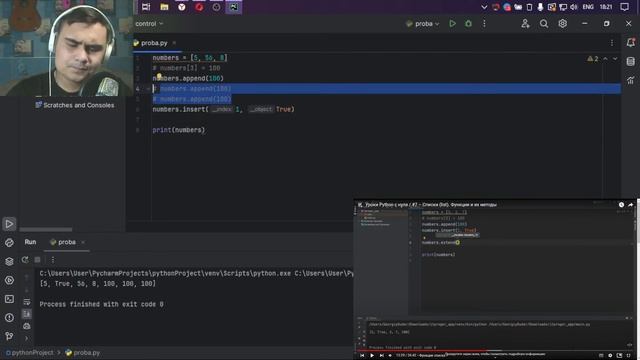The image size is (640, 360).
Task: Open Services icon in the left stripe
Action: point(9,280)
